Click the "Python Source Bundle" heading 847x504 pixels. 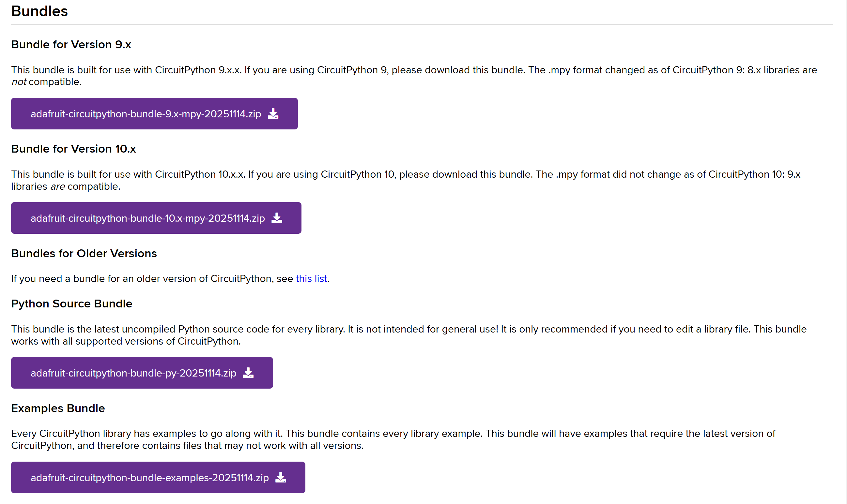[x=71, y=304]
